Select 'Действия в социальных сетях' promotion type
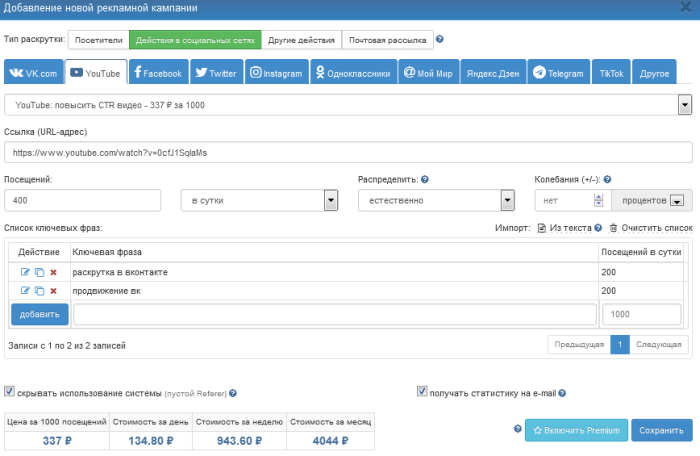700x456 pixels. (194, 41)
